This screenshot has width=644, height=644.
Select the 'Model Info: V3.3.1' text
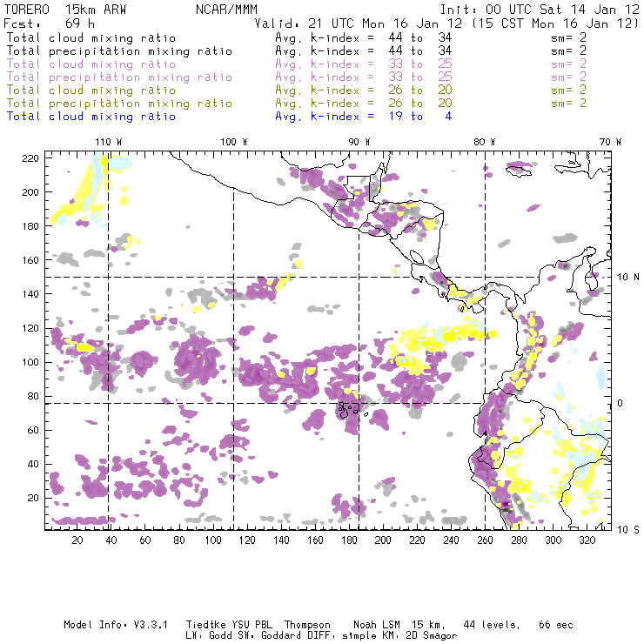pos(116,625)
